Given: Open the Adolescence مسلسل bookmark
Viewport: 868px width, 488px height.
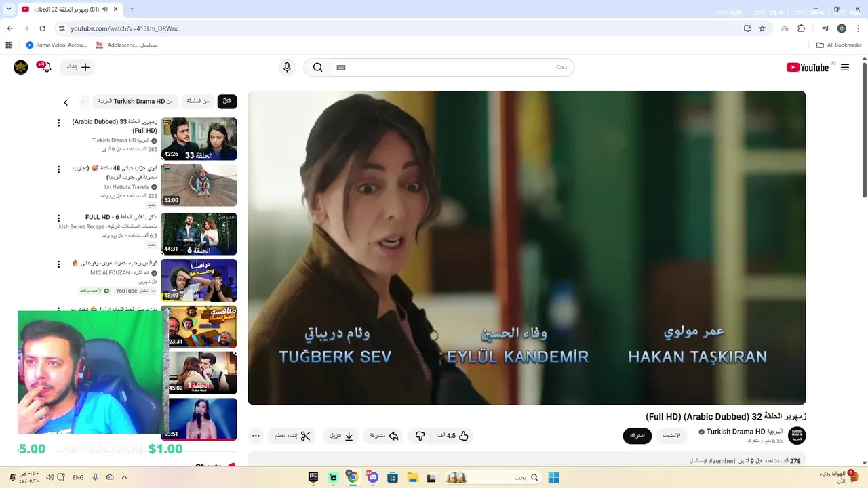Looking at the screenshot, I should pos(127,45).
